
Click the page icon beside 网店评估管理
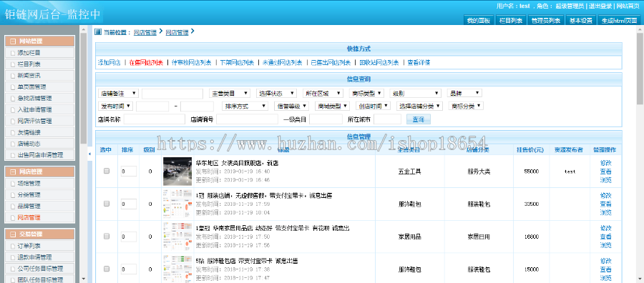click(x=13, y=121)
